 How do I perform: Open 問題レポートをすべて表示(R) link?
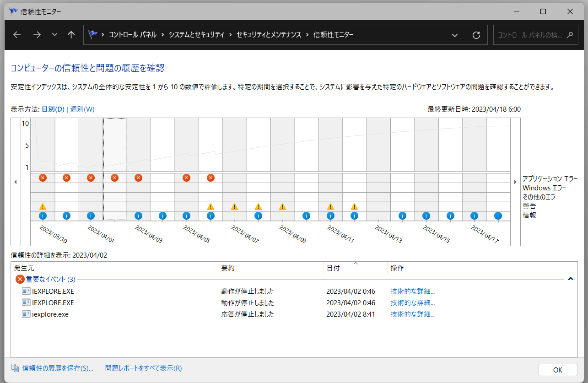coord(144,368)
